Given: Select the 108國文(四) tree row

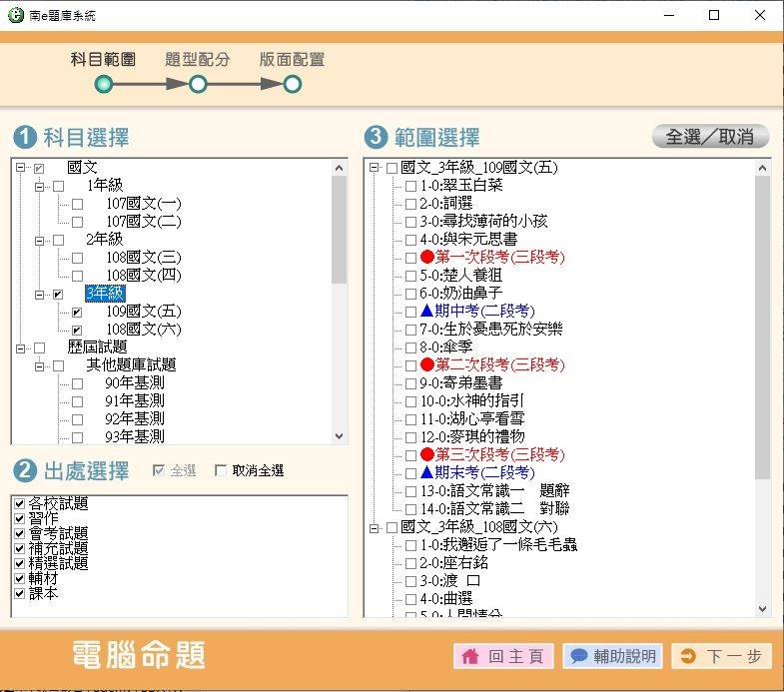Looking at the screenshot, I should (144, 276).
